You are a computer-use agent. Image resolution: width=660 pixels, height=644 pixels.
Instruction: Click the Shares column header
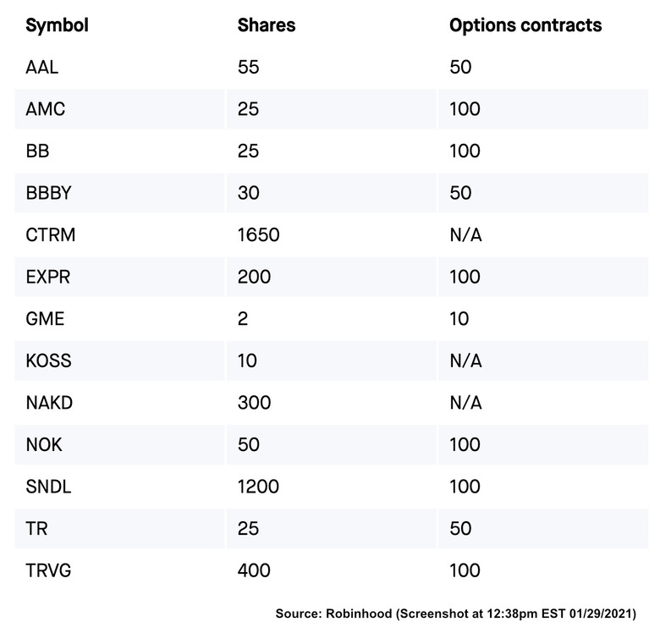click(267, 25)
